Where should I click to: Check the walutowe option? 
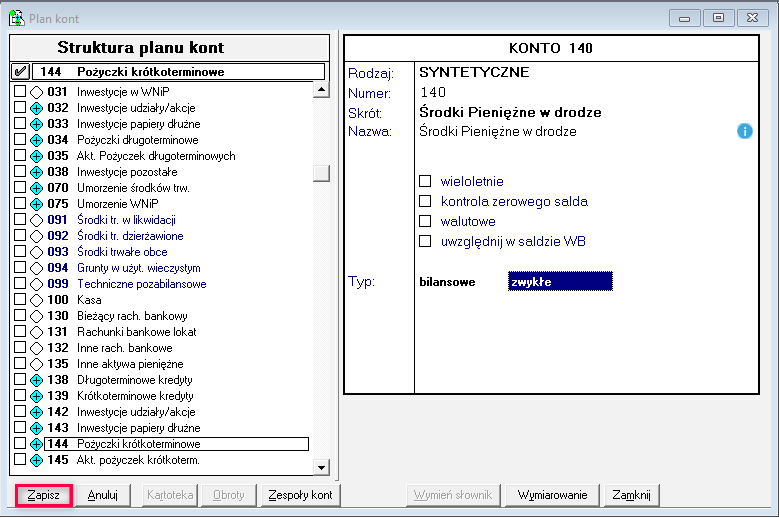425,221
